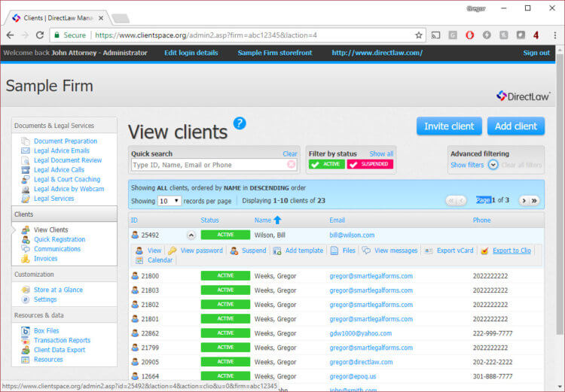
Task: Click the Box Files icon
Action: coord(25,331)
